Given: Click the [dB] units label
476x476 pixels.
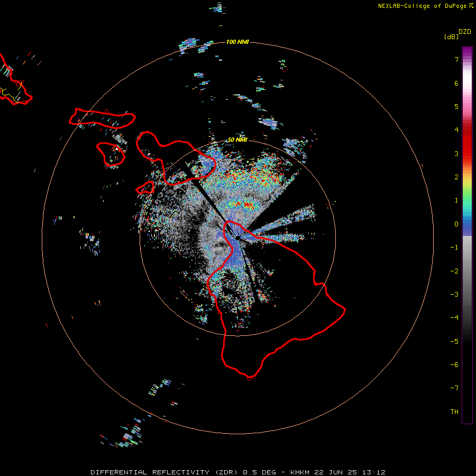Looking at the screenshot, I should 451,36.
